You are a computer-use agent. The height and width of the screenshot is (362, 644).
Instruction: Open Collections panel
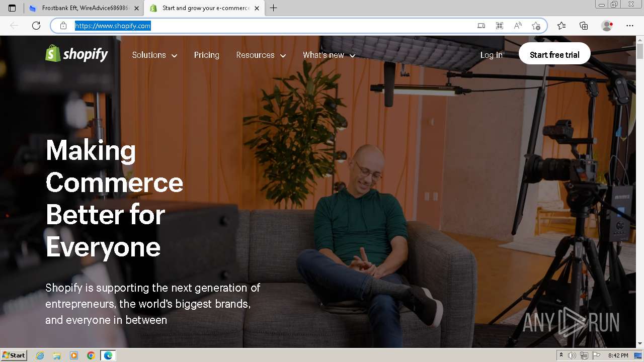(x=584, y=26)
